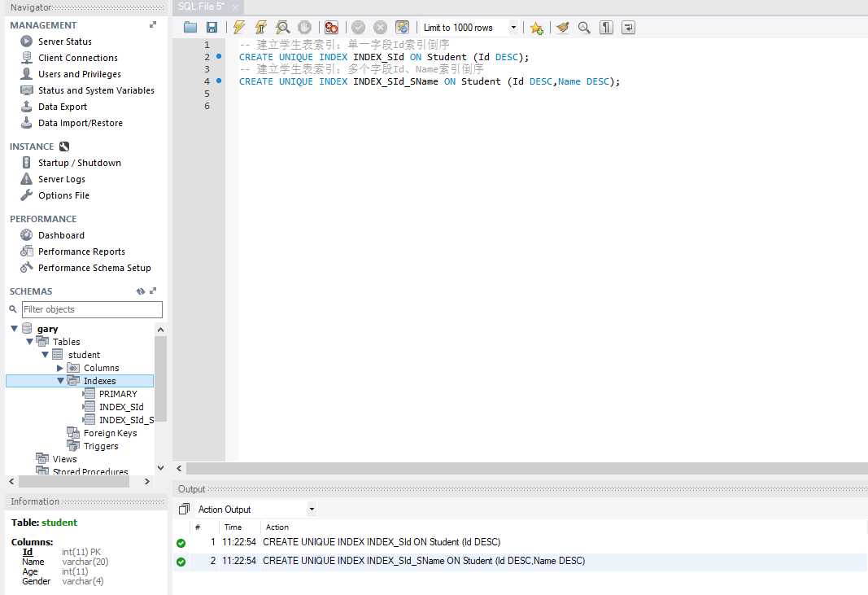The image size is (868, 595).
Task: Collapse the gary schema node
Action: [15, 329]
